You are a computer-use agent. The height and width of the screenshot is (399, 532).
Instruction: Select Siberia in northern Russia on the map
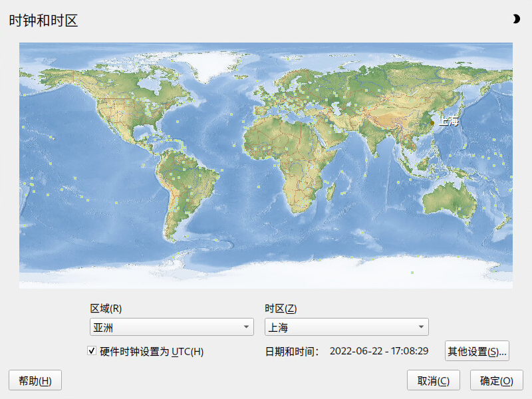[399, 73]
